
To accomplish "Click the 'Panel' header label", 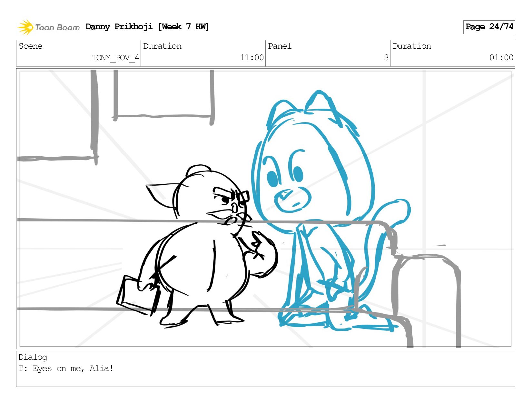I will click(280, 46).
